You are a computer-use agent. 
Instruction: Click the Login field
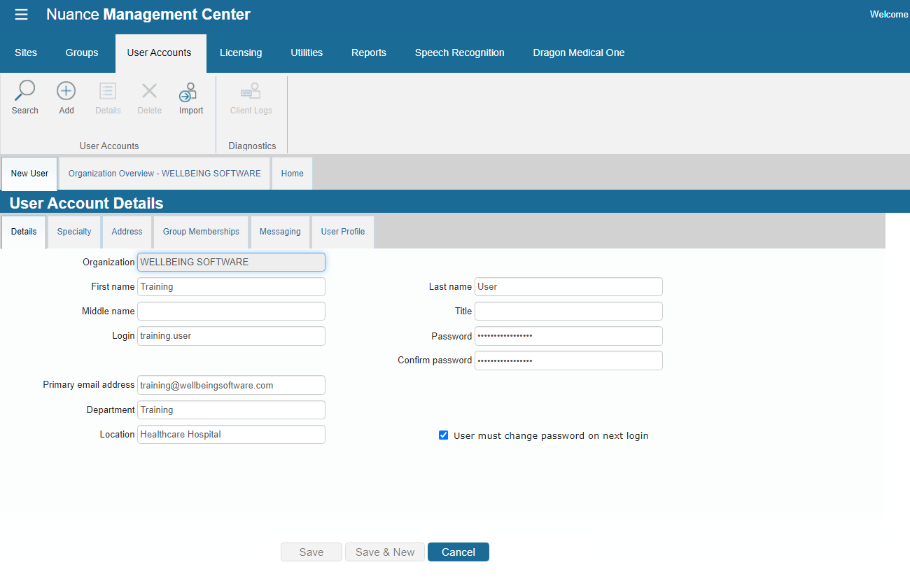tap(231, 336)
